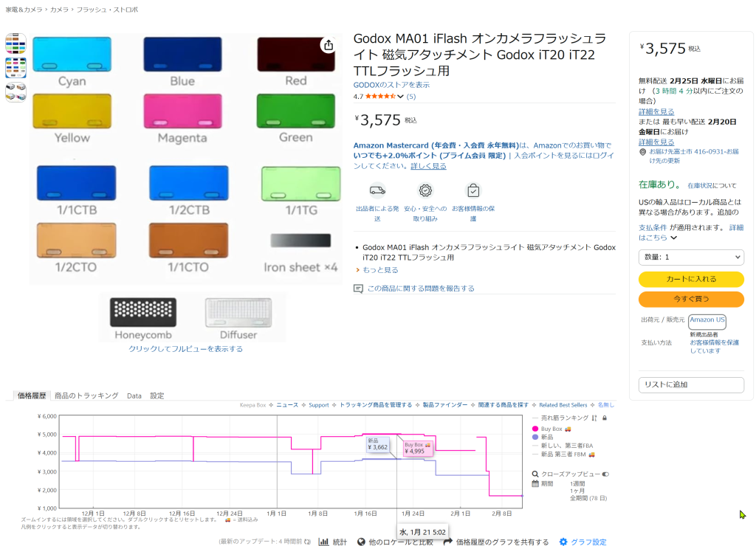Expand the star rating breakdown chevron

[401, 97]
